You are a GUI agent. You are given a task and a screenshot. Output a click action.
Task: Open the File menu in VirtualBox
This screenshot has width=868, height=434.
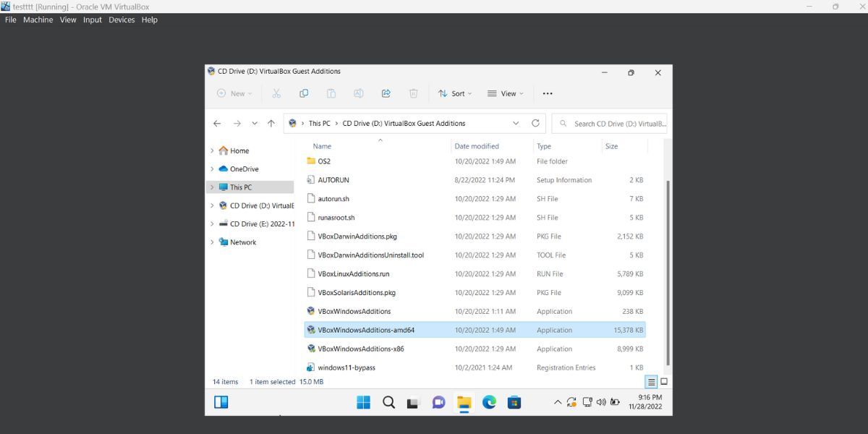point(11,20)
